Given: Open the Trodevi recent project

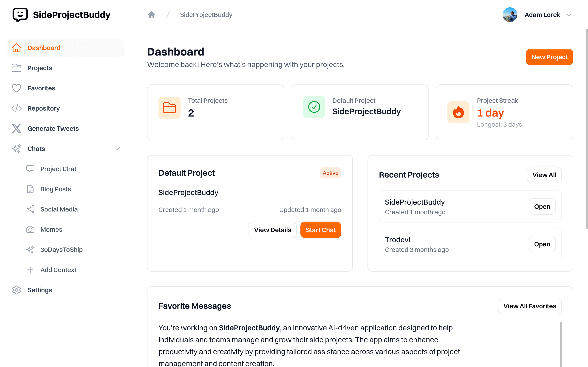Looking at the screenshot, I should pyautogui.click(x=542, y=244).
